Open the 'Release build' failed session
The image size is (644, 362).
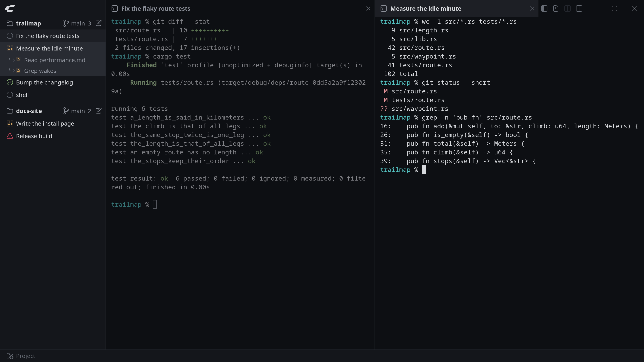click(53, 136)
